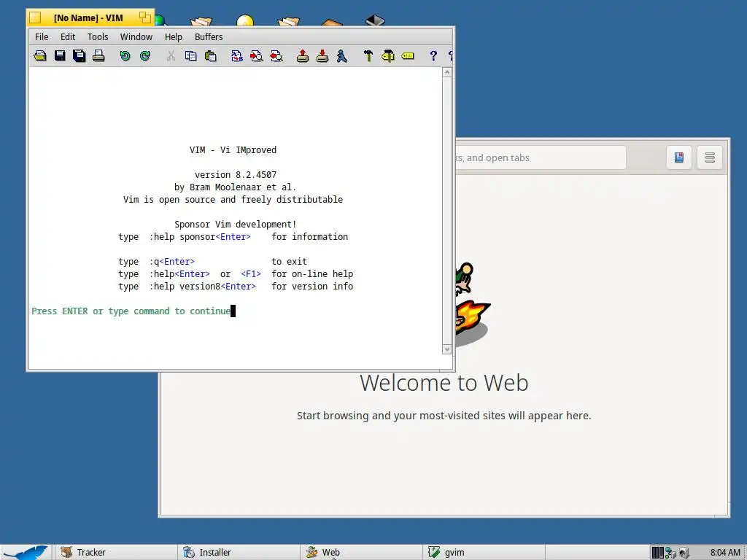Click the Copy icon in gvim toolbar
This screenshot has width=747, height=560.
coord(190,55)
